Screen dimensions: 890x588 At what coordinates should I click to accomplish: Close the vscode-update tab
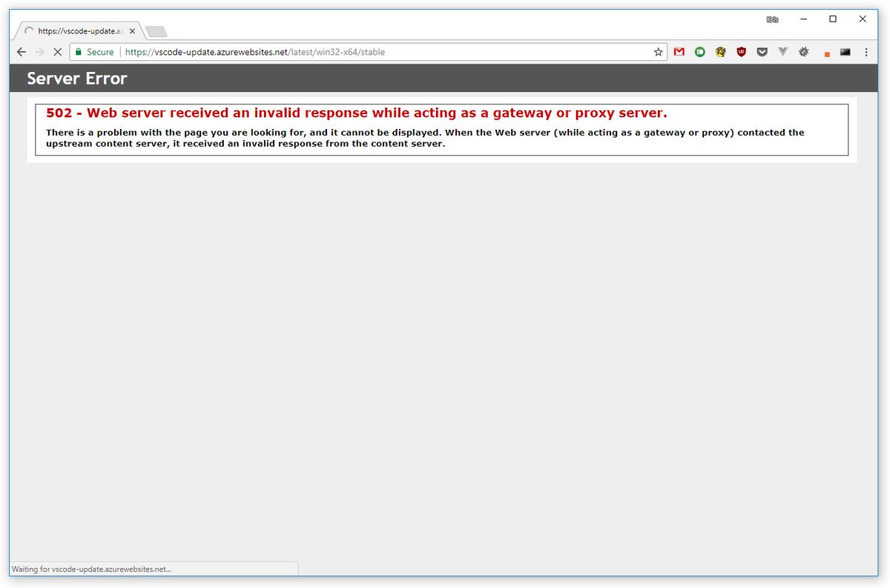(x=132, y=31)
